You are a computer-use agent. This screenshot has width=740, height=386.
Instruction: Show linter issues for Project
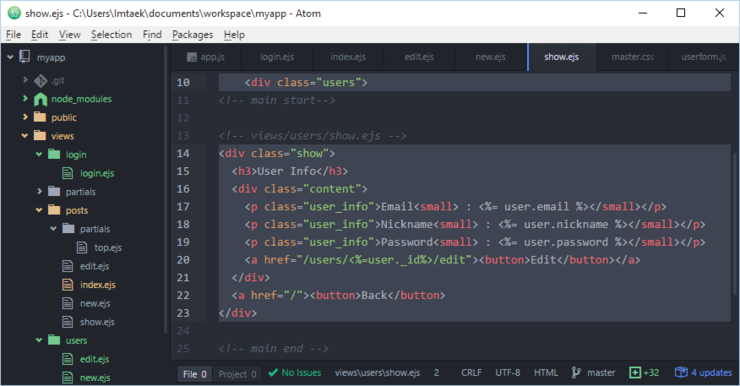point(237,374)
